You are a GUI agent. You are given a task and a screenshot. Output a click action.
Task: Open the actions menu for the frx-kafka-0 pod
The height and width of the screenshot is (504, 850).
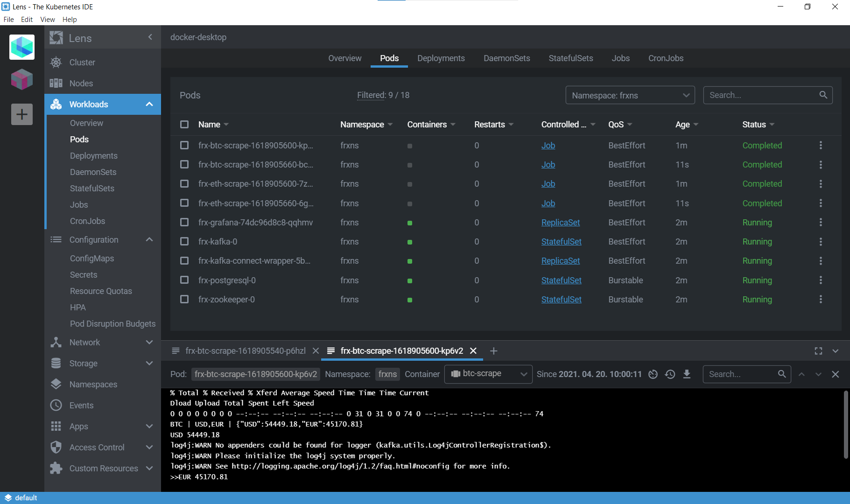point(821,242)
